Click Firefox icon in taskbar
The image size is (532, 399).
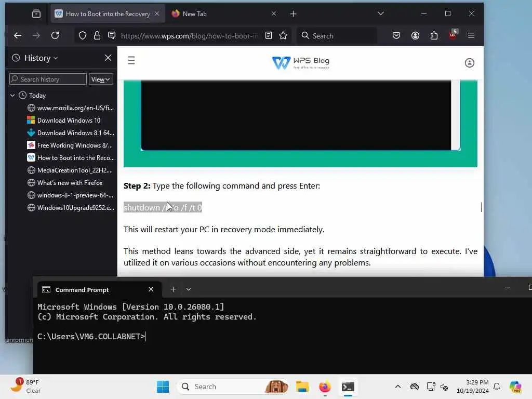click(x=325, y=387)
